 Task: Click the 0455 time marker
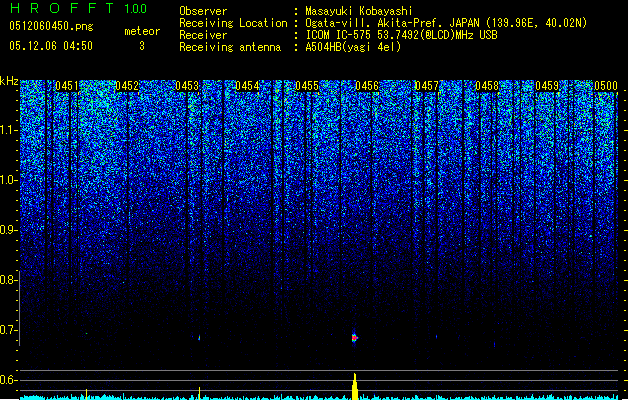(307, 86)
